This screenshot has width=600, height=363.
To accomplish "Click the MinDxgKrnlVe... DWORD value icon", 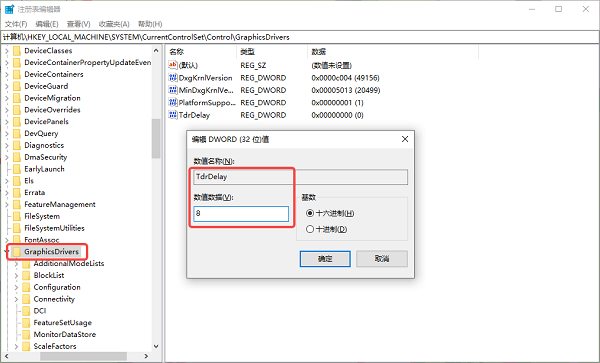I will 173,90.
